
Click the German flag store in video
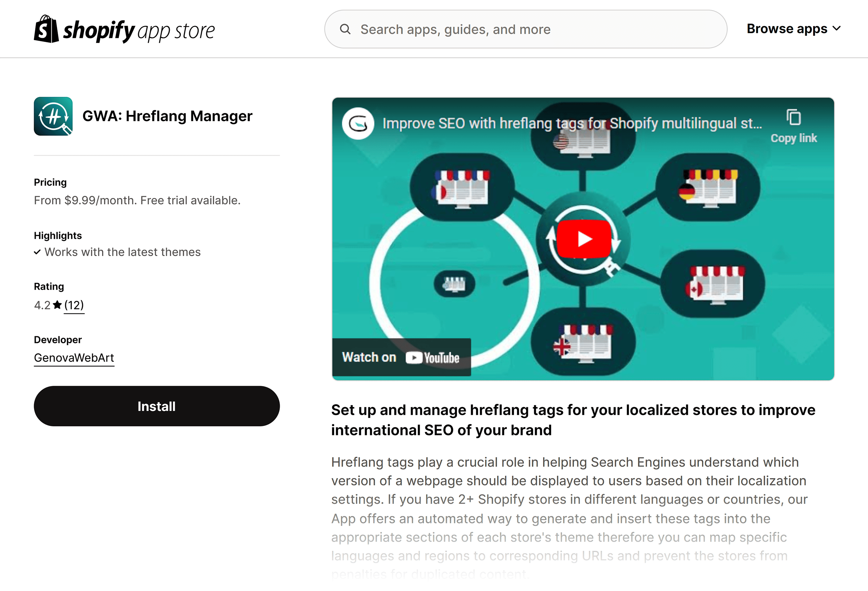[708, 187]
